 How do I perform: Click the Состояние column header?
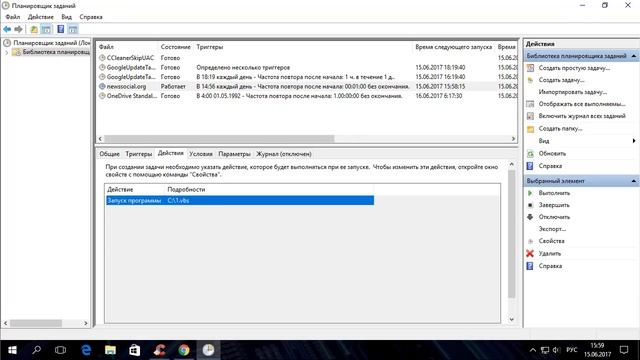click(176, 47)
